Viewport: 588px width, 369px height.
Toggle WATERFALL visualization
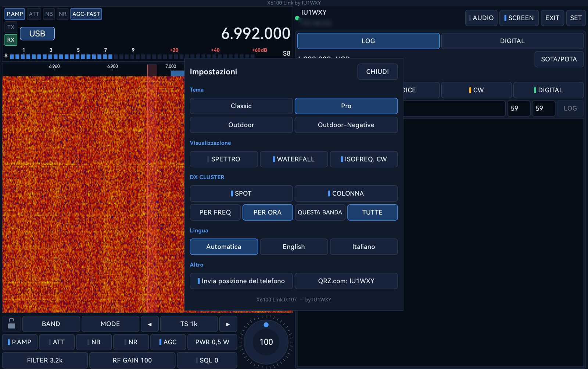point(294,159)
